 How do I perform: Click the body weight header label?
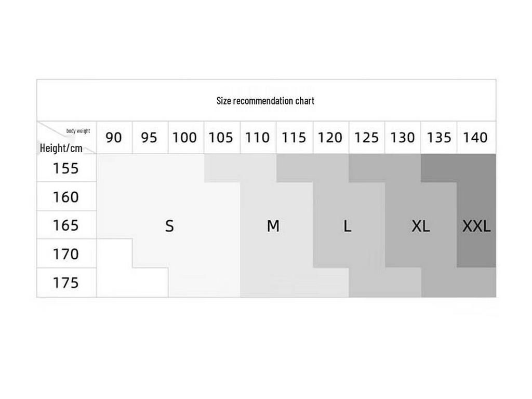[78, 131]
